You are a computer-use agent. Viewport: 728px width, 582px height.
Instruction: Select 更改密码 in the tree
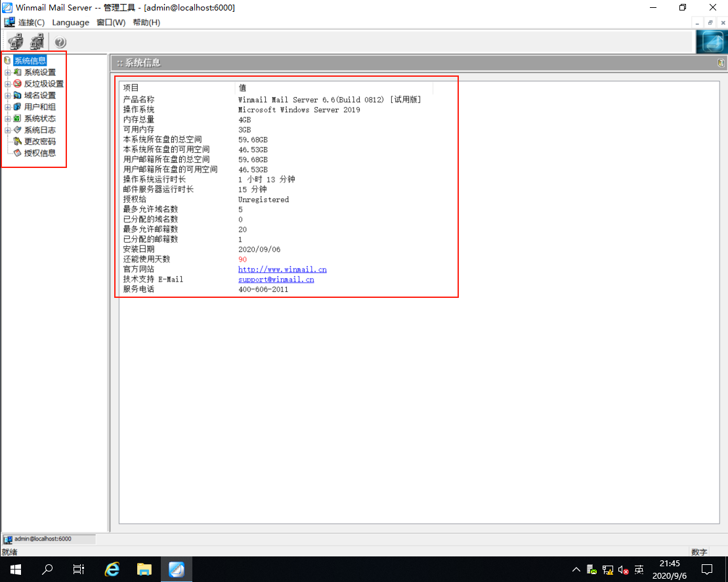tap(40, 141)
